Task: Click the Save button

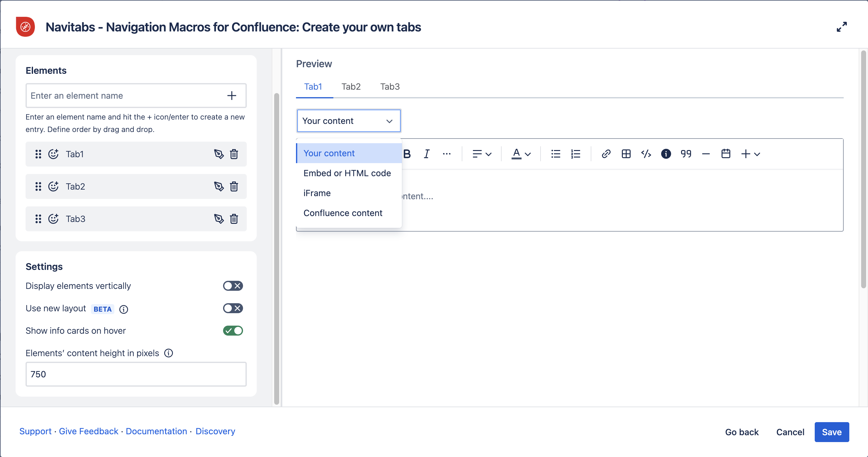Action: (831, 432)
